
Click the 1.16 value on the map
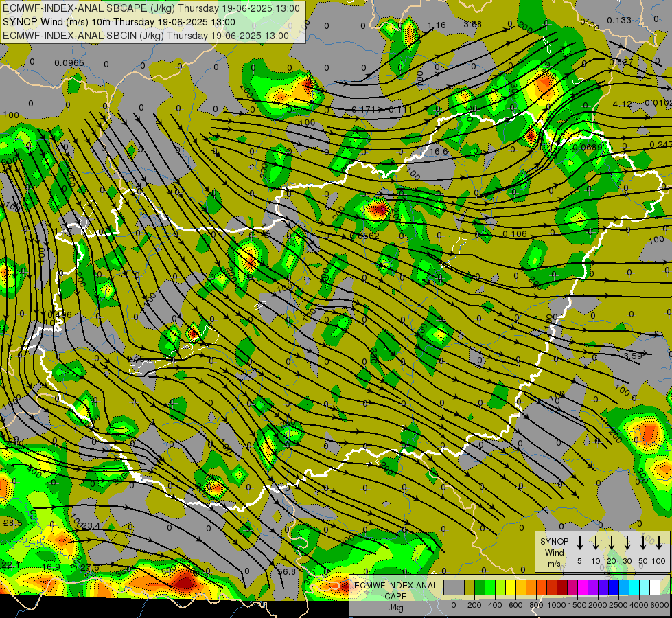click(437, 25)
